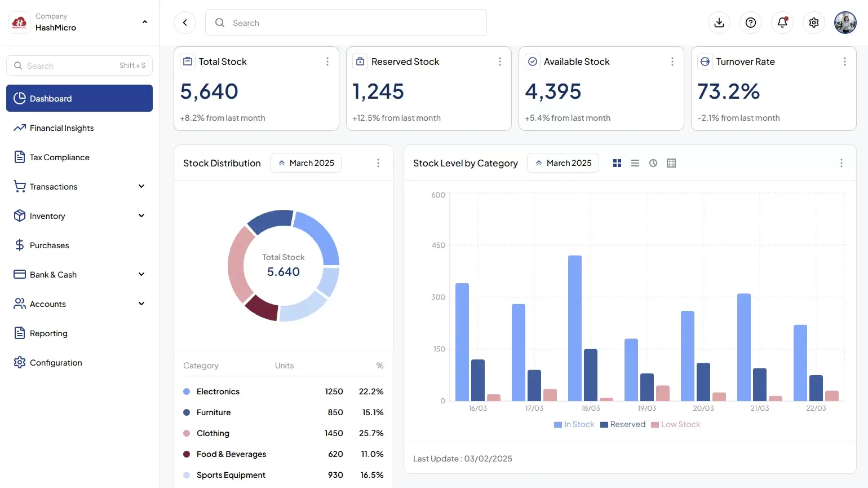
Task: Toggle the Low Stock legend series
Action: pos(676,424)
